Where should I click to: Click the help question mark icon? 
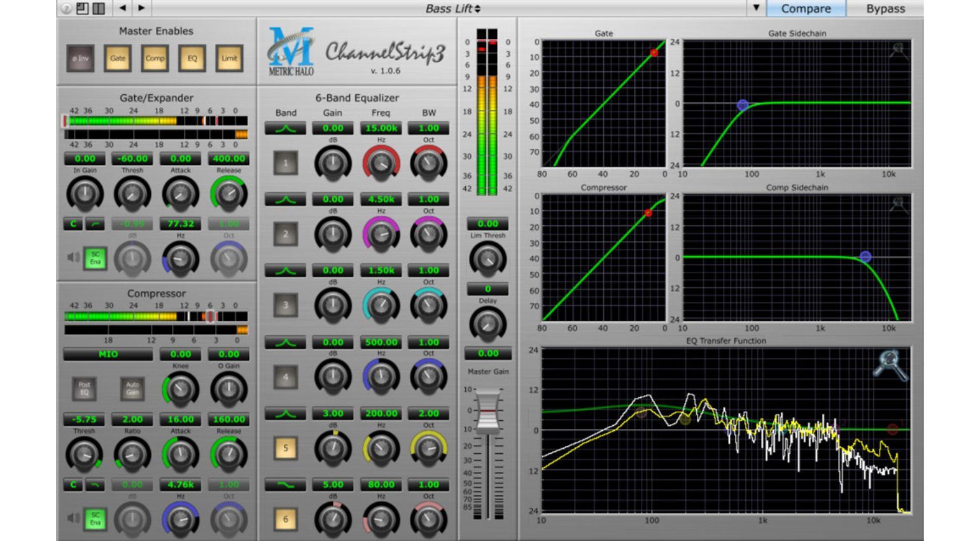tap(66, 8)
